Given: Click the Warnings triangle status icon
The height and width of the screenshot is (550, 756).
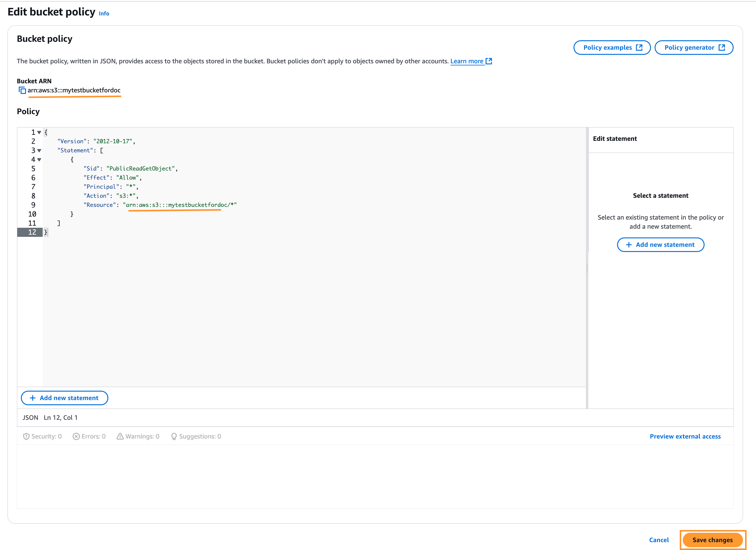Looking at the screenshot, I should pyautogui.click(x=120, y=436).
